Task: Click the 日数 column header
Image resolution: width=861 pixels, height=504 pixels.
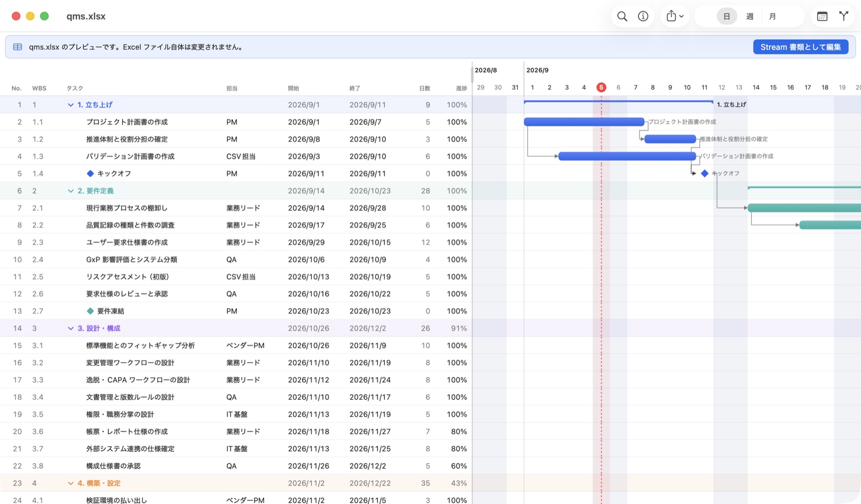Action: click(425, 88)
